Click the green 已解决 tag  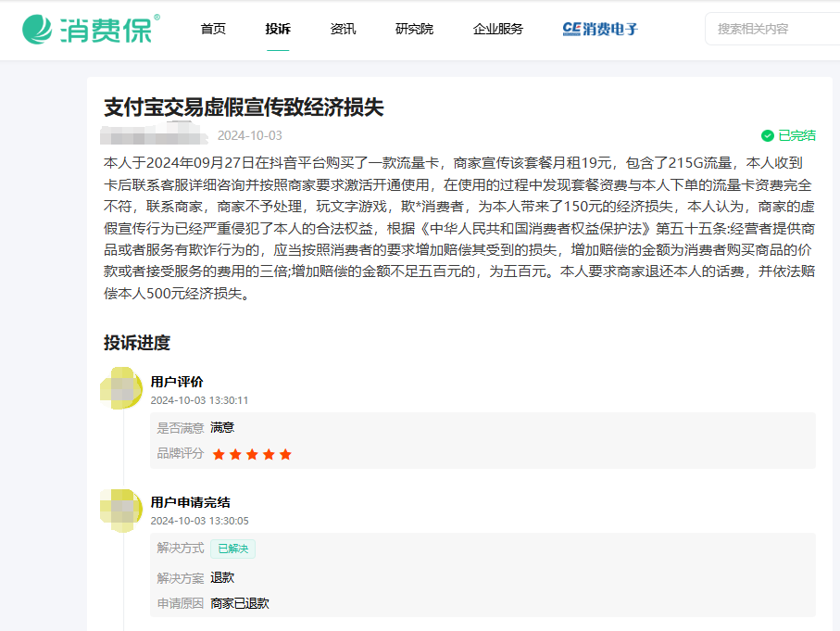coord(233,549)
